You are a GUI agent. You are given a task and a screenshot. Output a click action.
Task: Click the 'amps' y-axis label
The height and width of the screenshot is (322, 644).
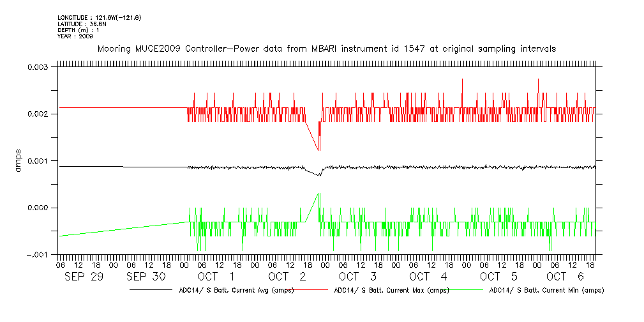click(x=19, y=160)
